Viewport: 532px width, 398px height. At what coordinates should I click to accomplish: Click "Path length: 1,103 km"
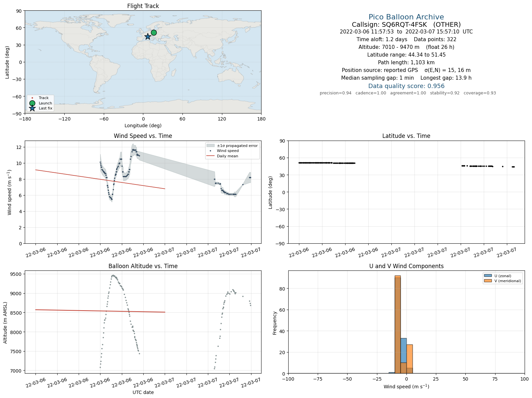click(x=406, y=63)
